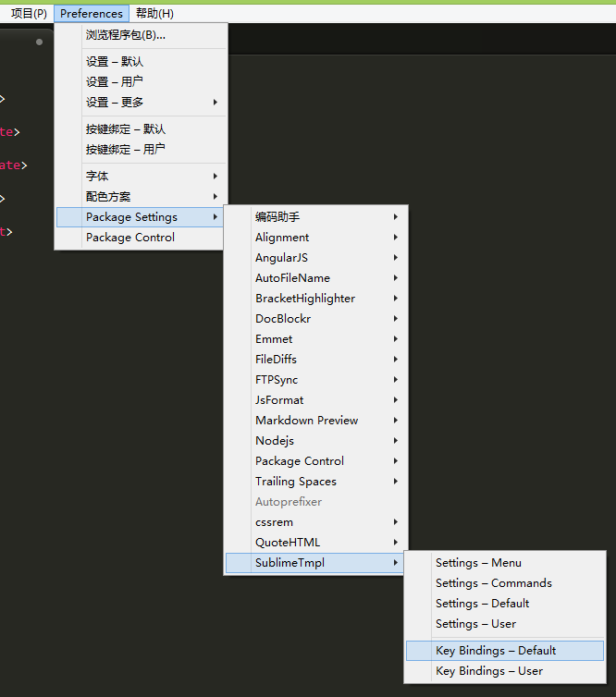Expand the AngularJS package settings
This screenshot has height=697, width=616.
pyautogui.click(x=315, y=258)
